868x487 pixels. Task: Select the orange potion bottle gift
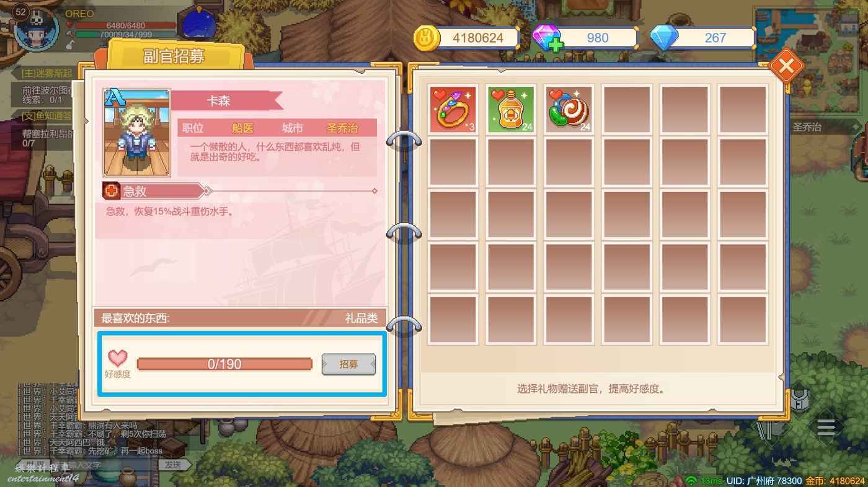[510, 109]
